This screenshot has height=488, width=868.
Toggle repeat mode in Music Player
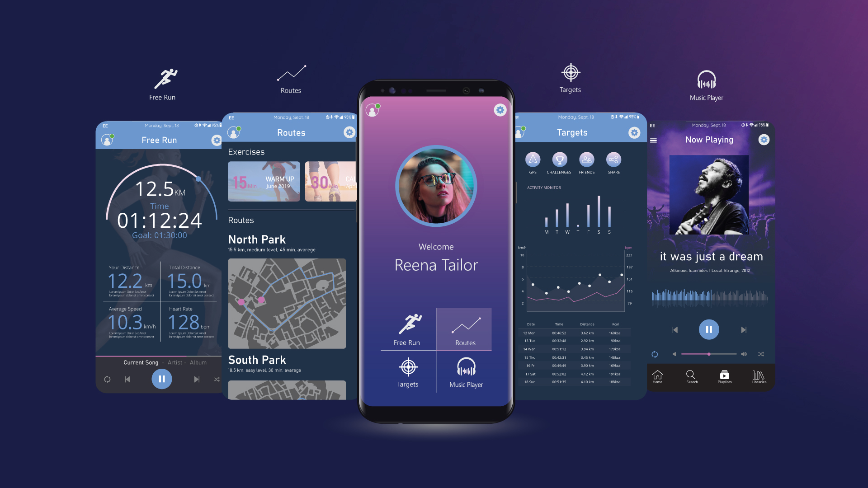pos(655,354)
